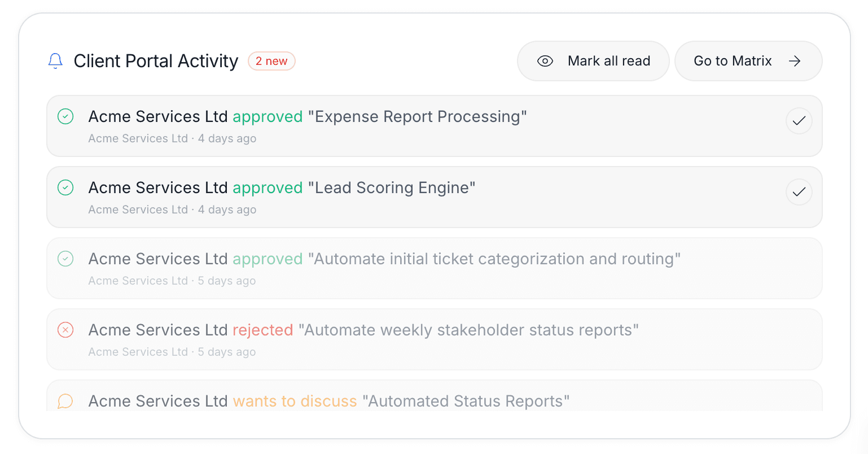The height and width of the screenshot is (454, 868).
Task: Click the wants to discuss notification row
Action: [x=395, y=401]
